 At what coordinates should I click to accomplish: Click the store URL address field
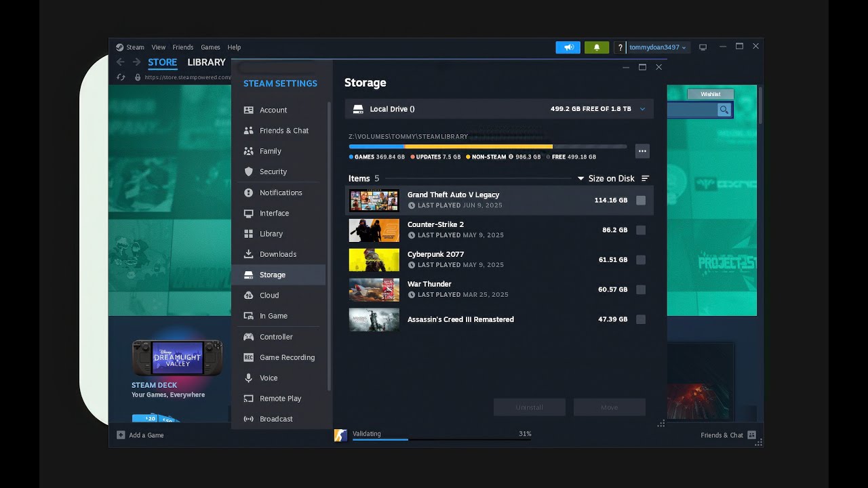coord(187,77)
